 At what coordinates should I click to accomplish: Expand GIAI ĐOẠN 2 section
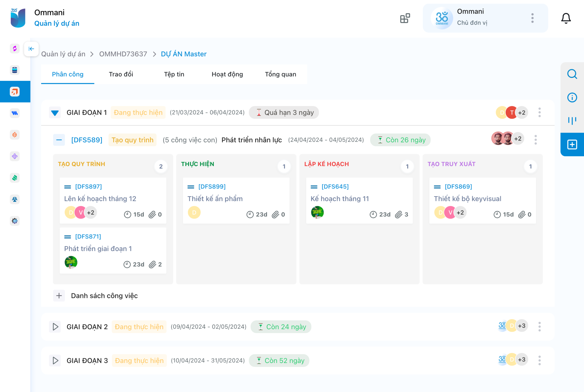click(x=55, y=327)
